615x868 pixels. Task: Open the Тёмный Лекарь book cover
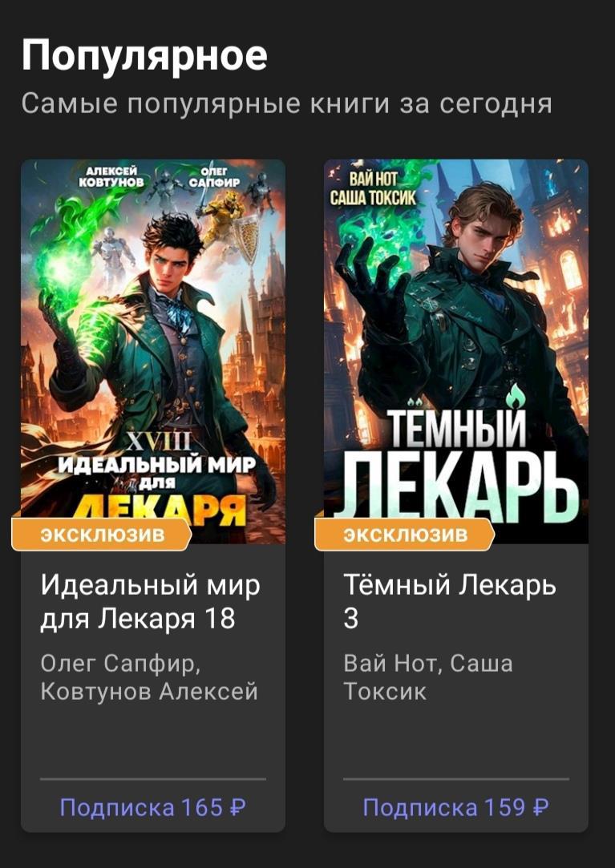click(456, 351)
